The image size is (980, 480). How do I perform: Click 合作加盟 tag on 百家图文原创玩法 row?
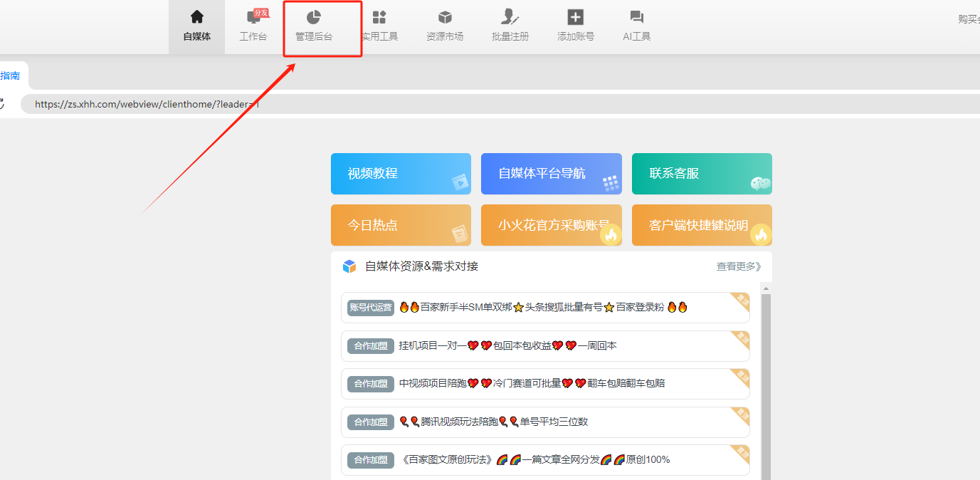click(x=371, y=460)
